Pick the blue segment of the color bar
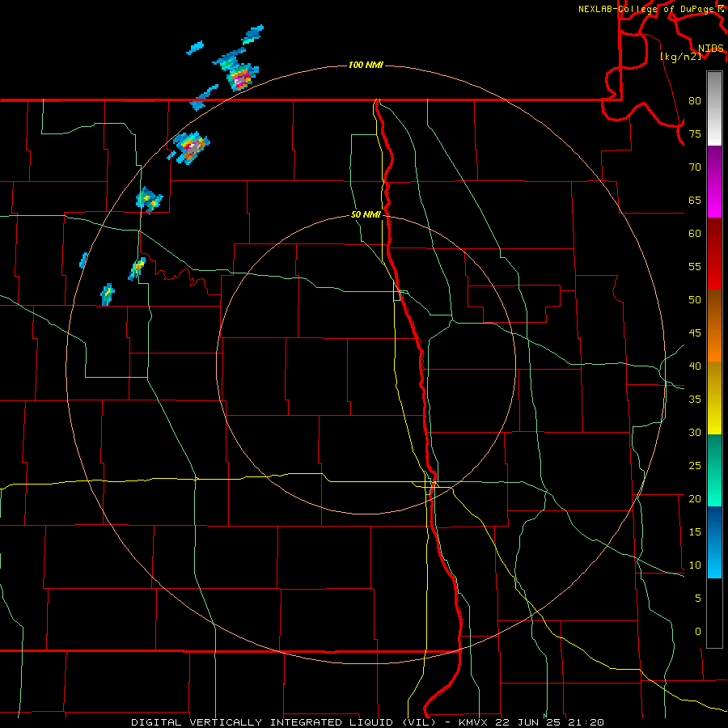 714,542
